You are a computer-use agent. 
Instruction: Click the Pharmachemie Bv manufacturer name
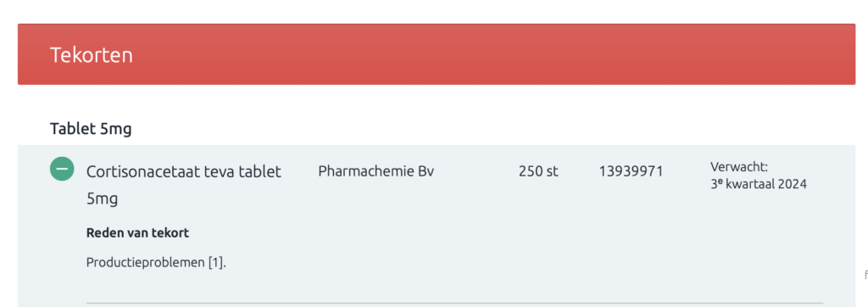376,171
